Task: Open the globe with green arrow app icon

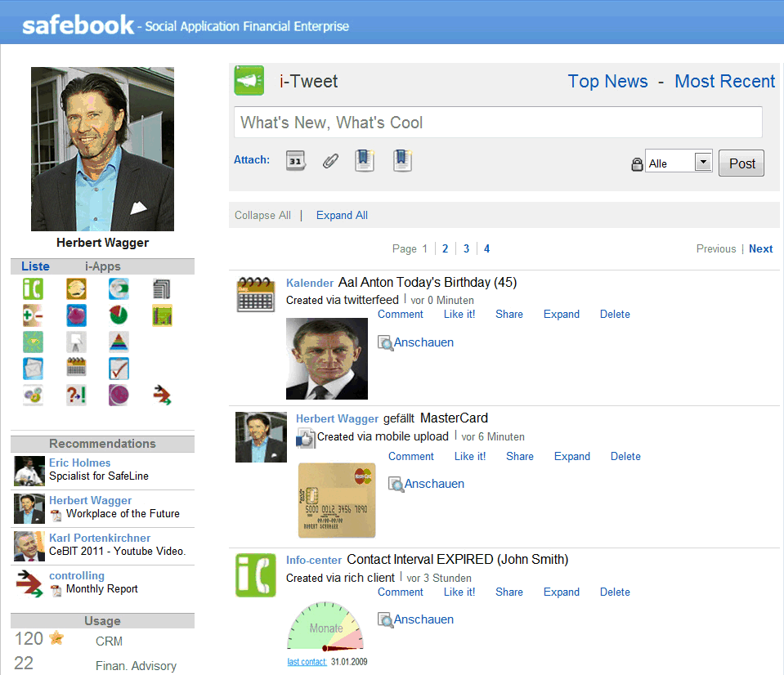Action: [x=119, y=288]
